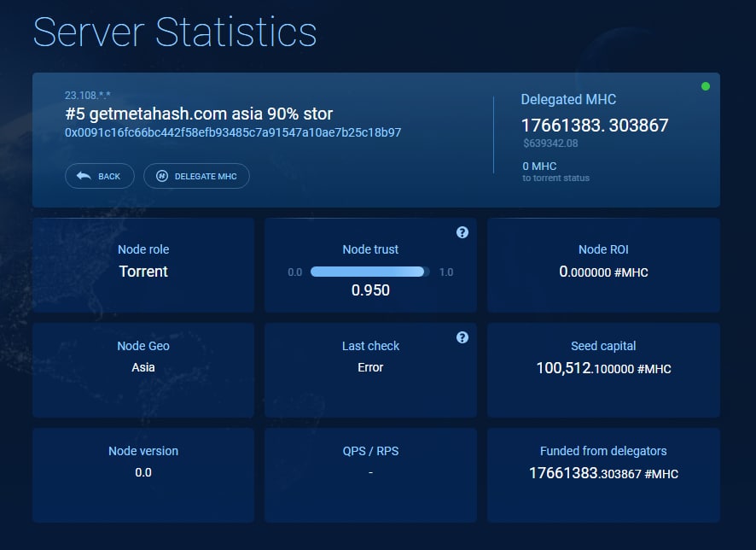The image size is (756, 550).
Task: Click the node address 0x0091c16fc66bc442 link
Action: [233, 132]
